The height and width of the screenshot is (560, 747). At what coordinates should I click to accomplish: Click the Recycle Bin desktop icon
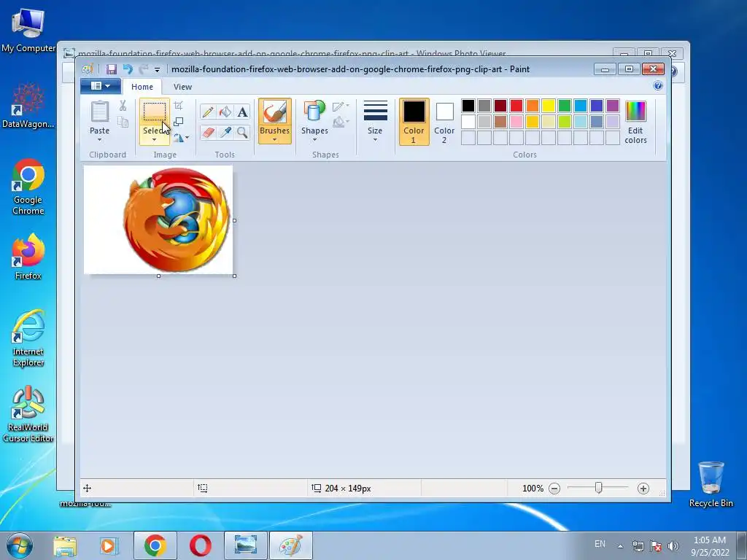pyautogui.click(x=711, y=484)
